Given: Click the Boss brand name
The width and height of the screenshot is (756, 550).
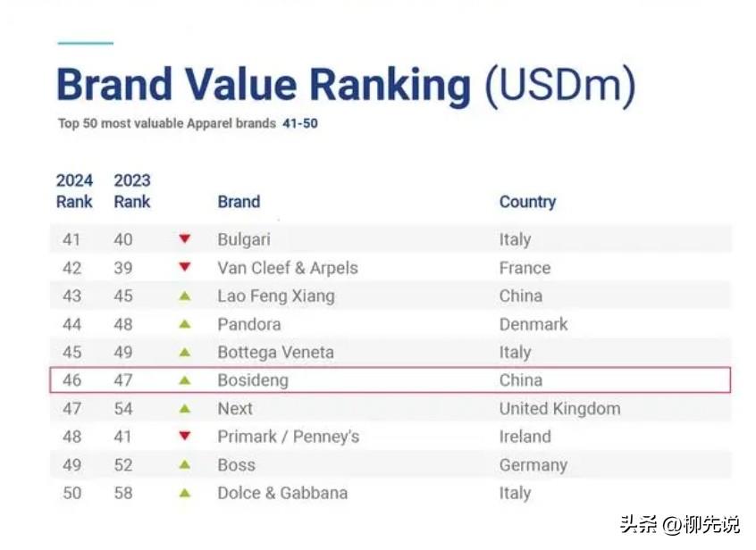Looking at the screenshot, I should point(236,465).
